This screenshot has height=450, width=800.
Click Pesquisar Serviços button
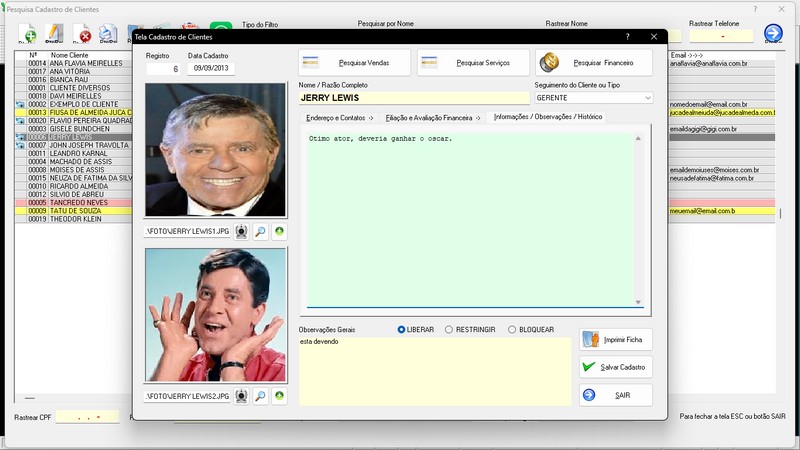pos(473,63)
